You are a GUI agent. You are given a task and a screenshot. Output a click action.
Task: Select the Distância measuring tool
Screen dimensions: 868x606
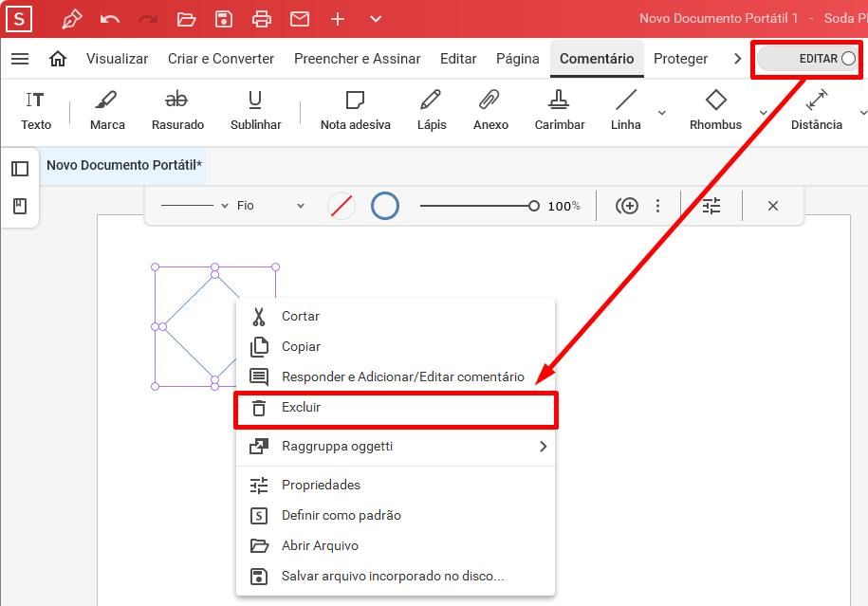(x=817, y=111)
